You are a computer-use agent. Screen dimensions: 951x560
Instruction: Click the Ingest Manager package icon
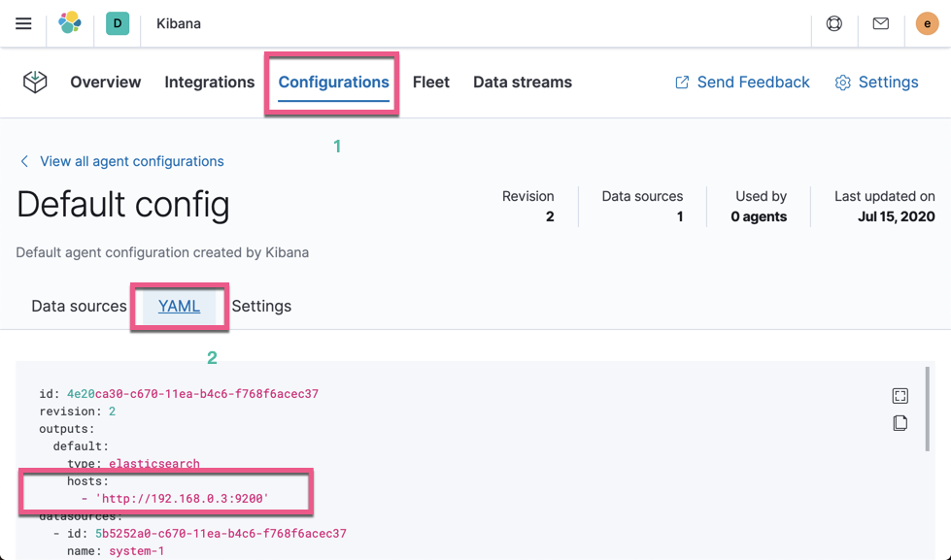(35, 82)
